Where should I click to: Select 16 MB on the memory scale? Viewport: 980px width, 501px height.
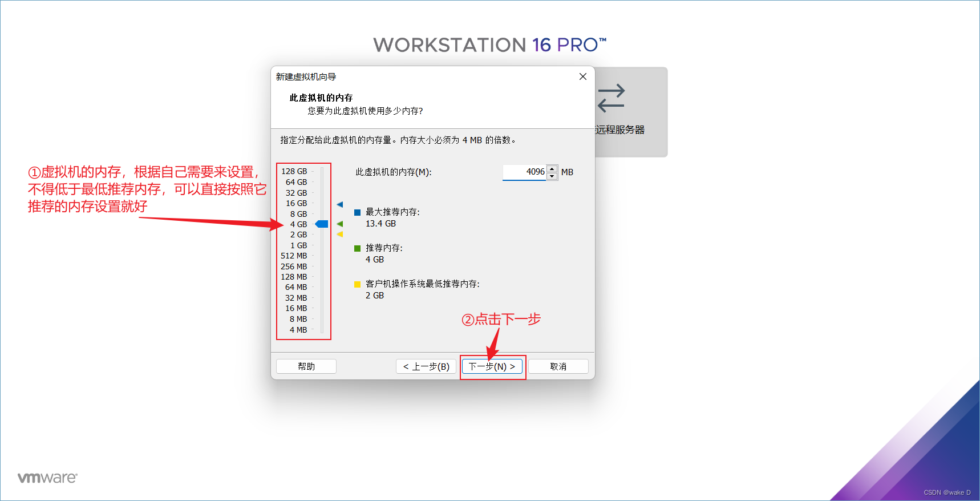297,308
